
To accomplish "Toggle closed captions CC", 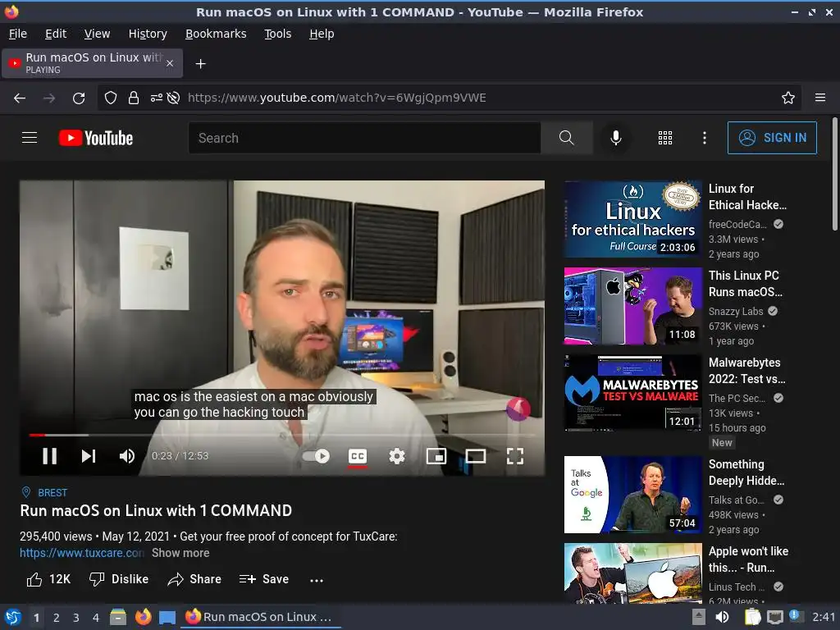I will click(358, 456).
